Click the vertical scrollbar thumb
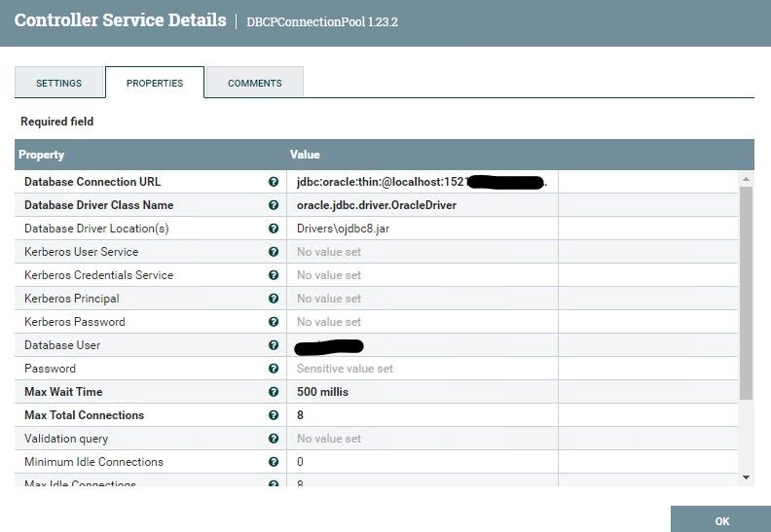Image resolution: width=771 pixels, height=532 pixels. 746,293
